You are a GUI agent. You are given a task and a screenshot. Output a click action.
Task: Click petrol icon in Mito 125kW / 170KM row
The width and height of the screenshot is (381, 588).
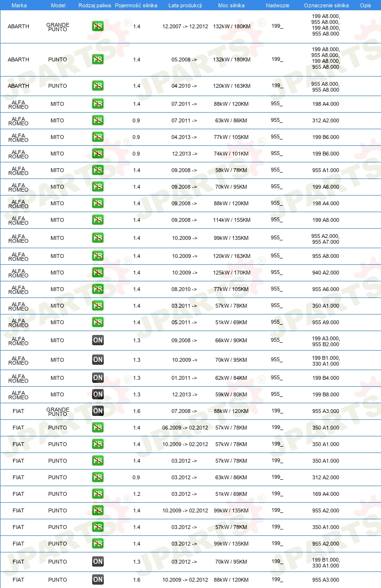[x=98, y=273]
